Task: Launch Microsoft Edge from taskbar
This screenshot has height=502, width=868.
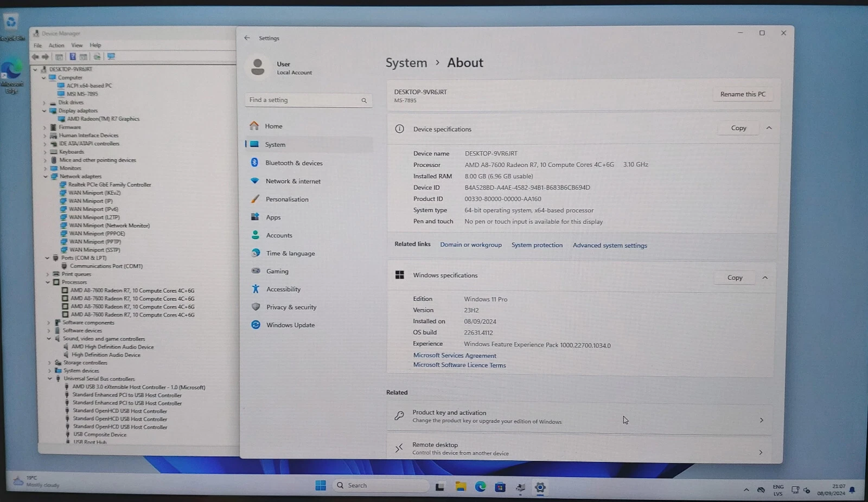Action: 481,486
